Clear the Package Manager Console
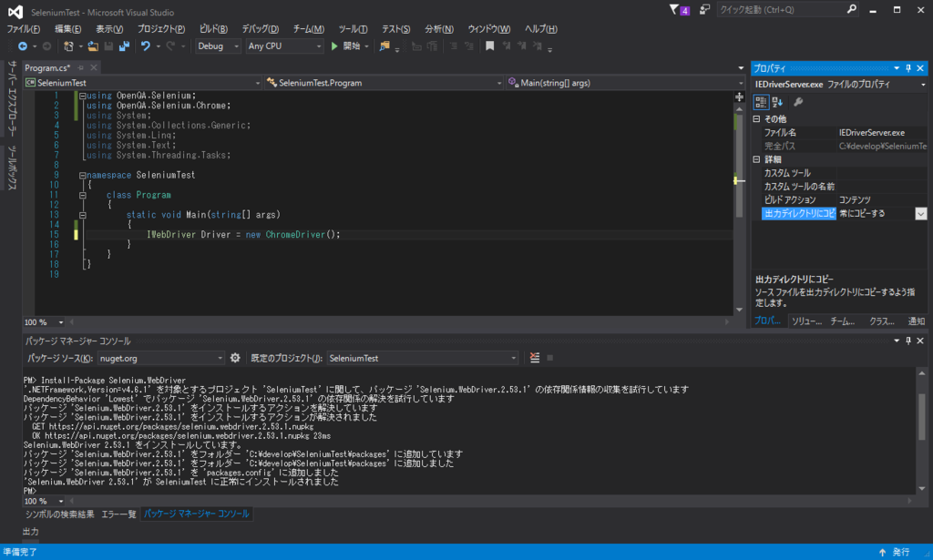 (x=535, y=358)
